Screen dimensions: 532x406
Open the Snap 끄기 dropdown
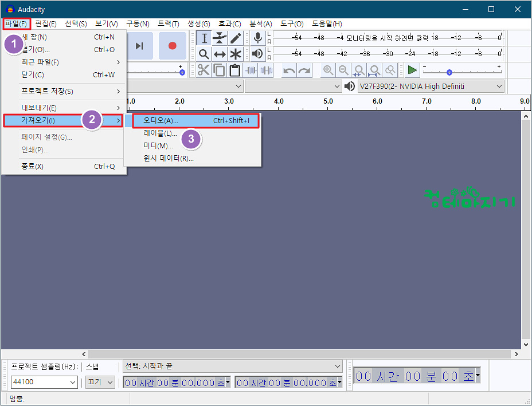100,382
